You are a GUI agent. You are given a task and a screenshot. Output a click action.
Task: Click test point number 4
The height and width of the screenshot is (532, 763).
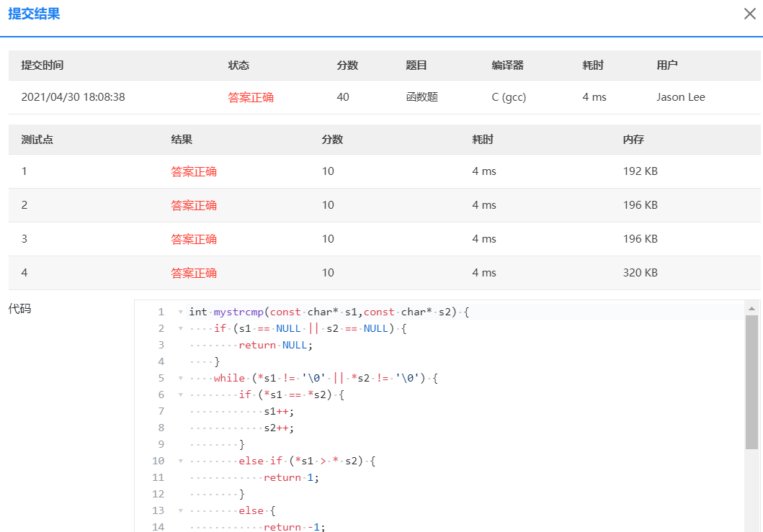click(24, 273)
